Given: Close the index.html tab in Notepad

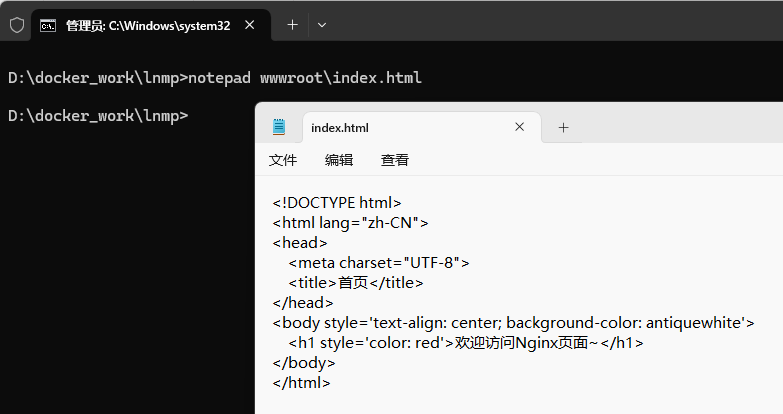Looking at the screenshot, I should click(519, 127).
